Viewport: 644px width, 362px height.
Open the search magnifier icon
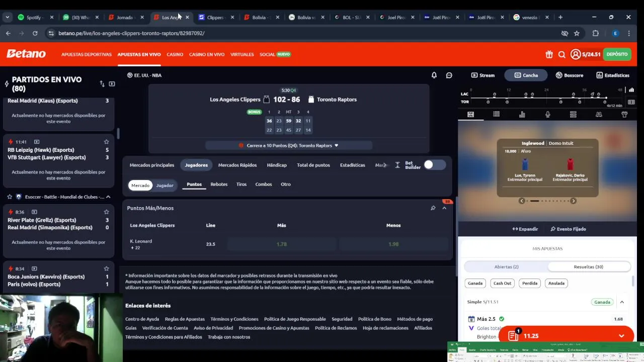pyautogui.click(x=562, y=54)
